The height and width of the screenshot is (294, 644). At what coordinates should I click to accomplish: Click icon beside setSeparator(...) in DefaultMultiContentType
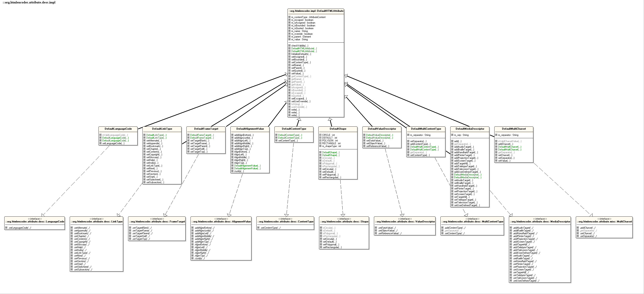point(408,141)
